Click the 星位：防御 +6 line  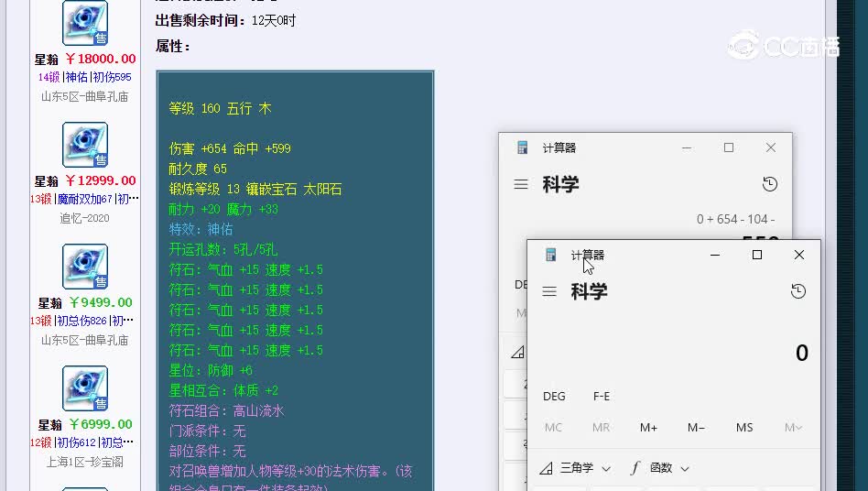tap(211, 370)
